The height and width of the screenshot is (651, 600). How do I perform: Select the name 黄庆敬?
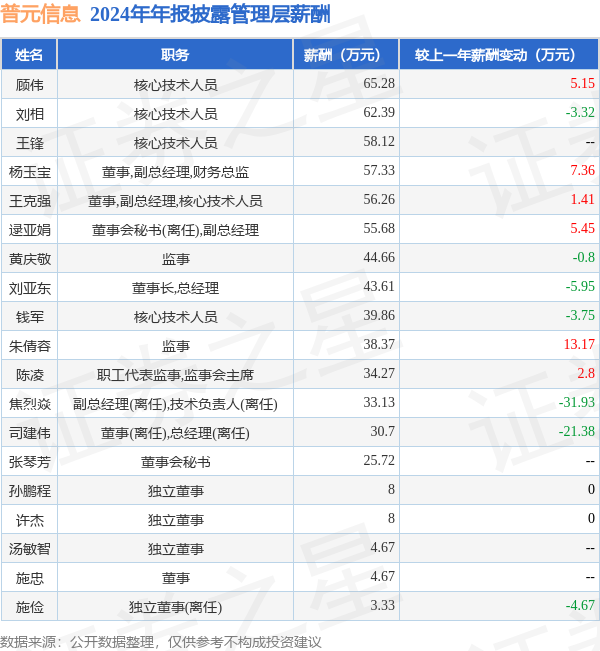click(x=29, y=259)
